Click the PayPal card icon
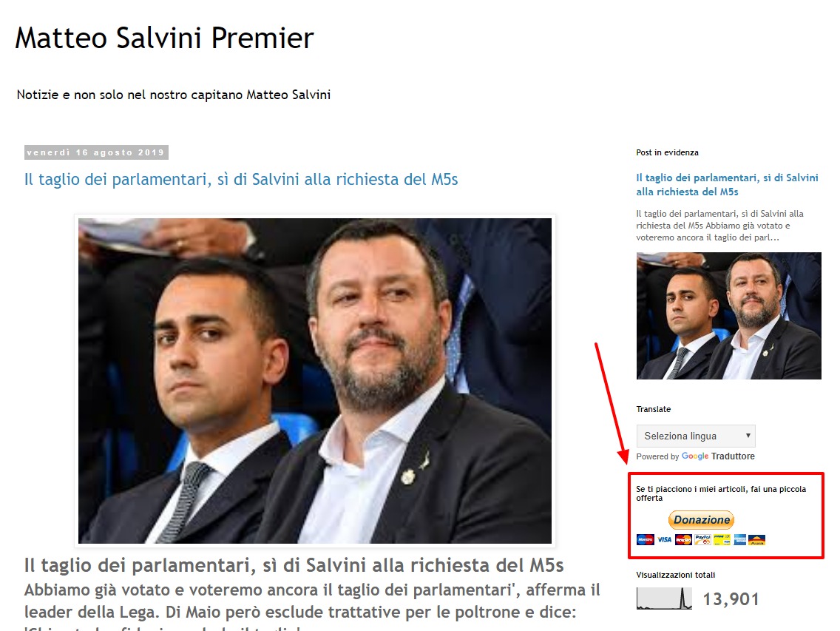This screenshot has height=631, width=840. (703, 539)
